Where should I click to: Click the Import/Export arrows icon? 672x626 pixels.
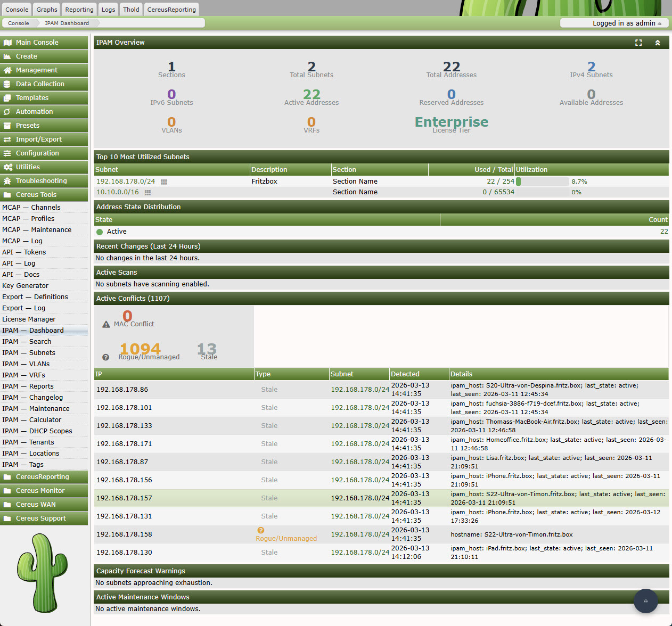coord(7,139)
